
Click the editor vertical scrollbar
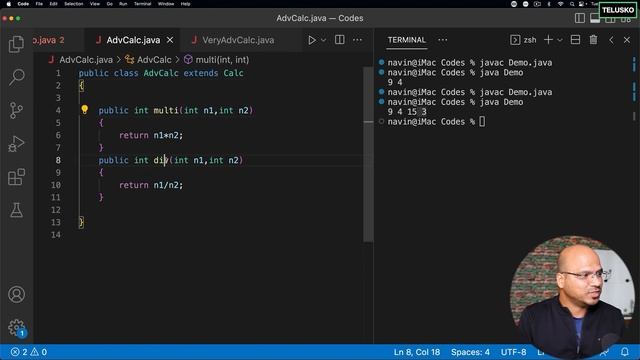coord(368,154)
